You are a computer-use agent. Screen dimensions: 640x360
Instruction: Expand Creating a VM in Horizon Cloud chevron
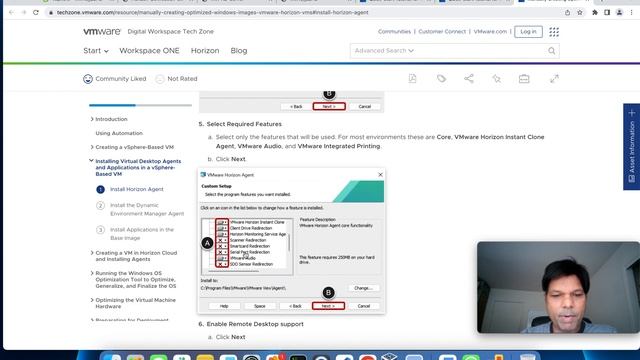pyautogui.click(x=92, y=253)
